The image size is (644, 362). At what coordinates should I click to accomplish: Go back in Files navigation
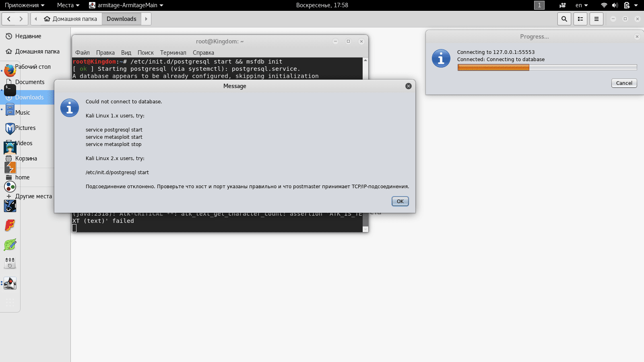9,19
